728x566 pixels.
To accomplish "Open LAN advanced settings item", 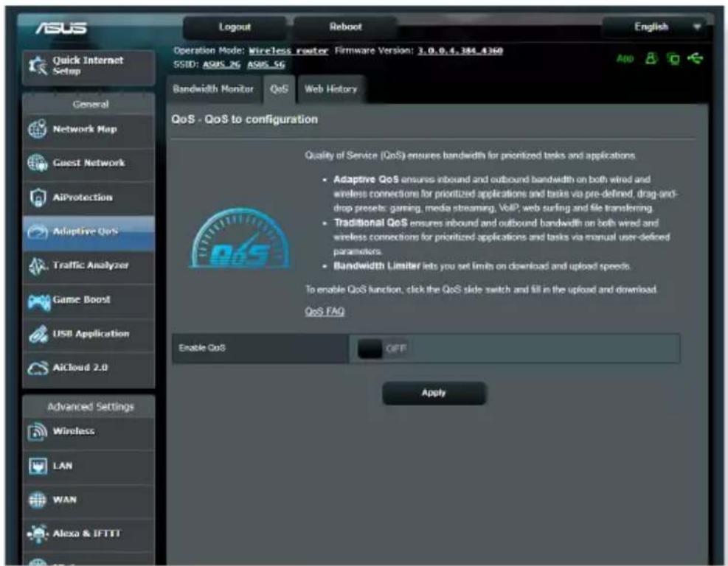I will click(x=89, y=466).
